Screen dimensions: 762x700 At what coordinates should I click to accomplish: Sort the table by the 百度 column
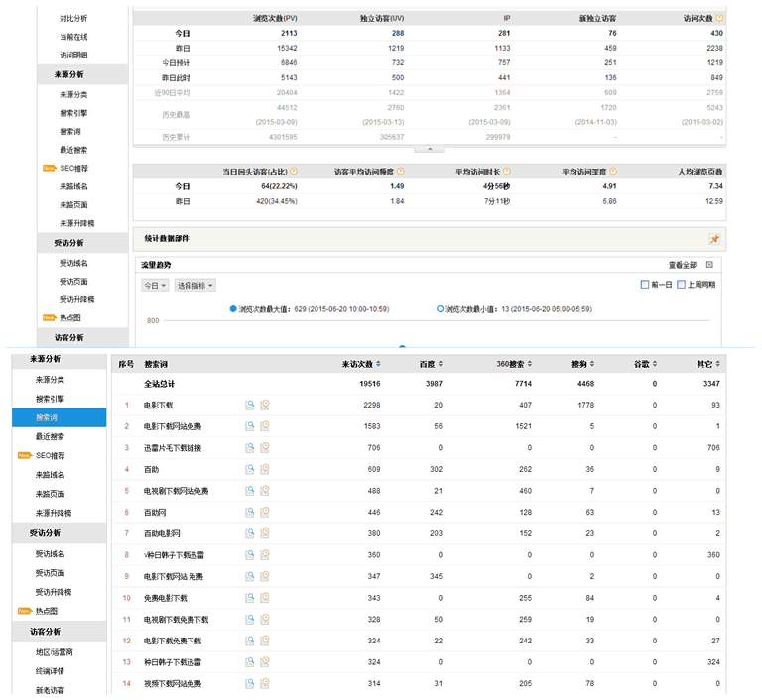(441, 364)
